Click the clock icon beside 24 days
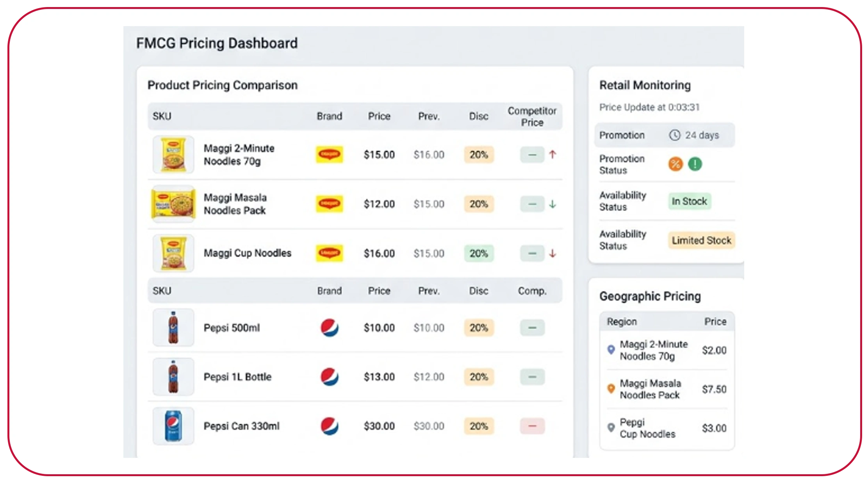 click(x=675, y=135)
